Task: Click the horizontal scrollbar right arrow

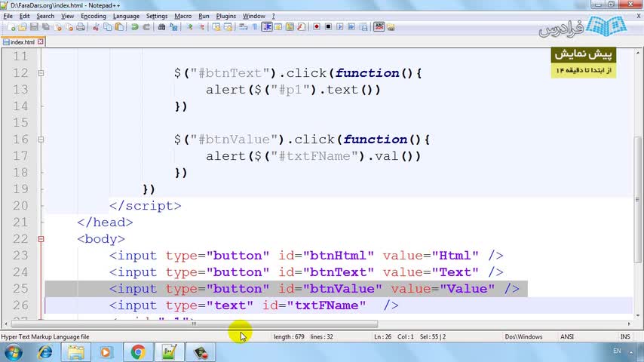Action: (x=629, y=324)
